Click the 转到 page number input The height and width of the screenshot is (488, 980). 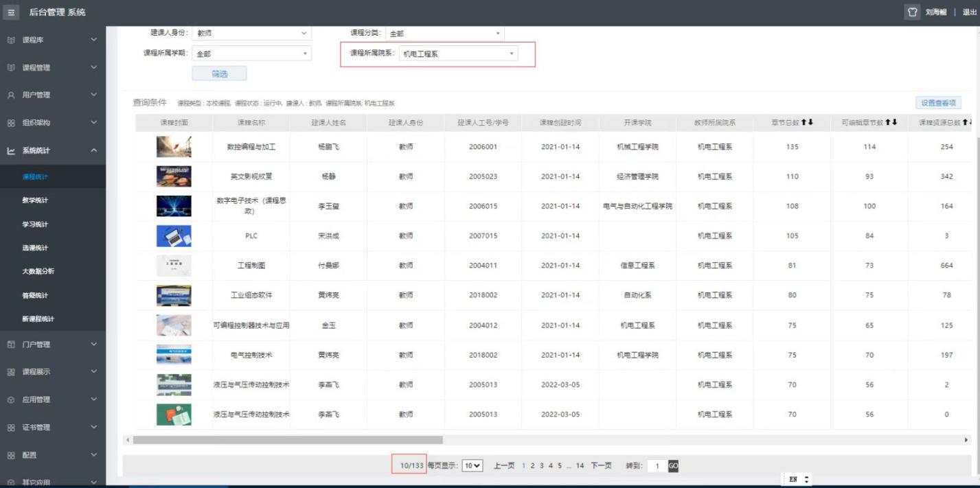656,466
